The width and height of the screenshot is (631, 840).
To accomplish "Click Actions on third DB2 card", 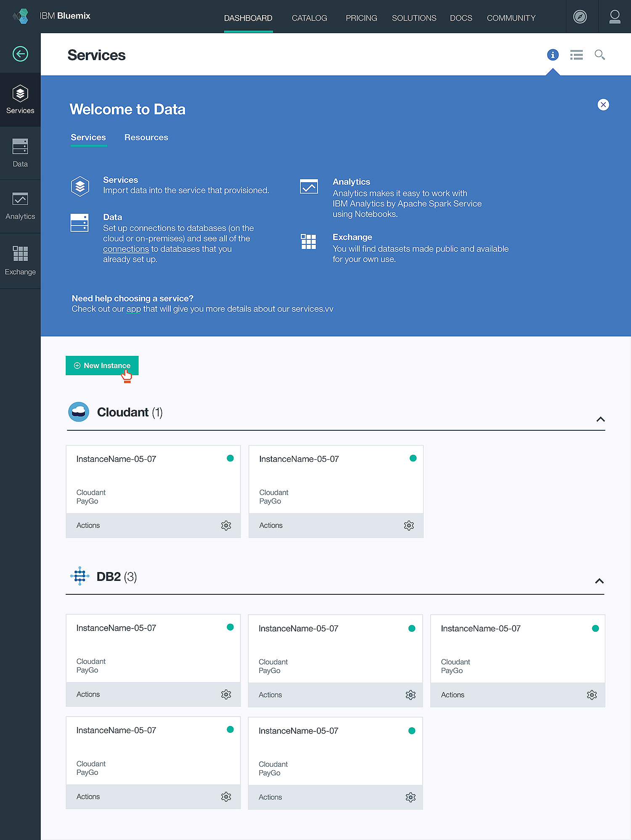I will 453,695.
